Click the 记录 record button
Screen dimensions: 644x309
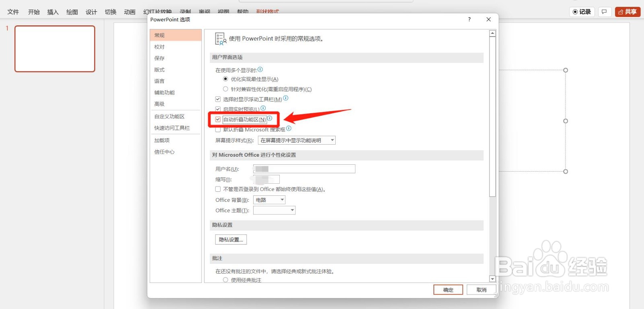(x=582, y=12)
